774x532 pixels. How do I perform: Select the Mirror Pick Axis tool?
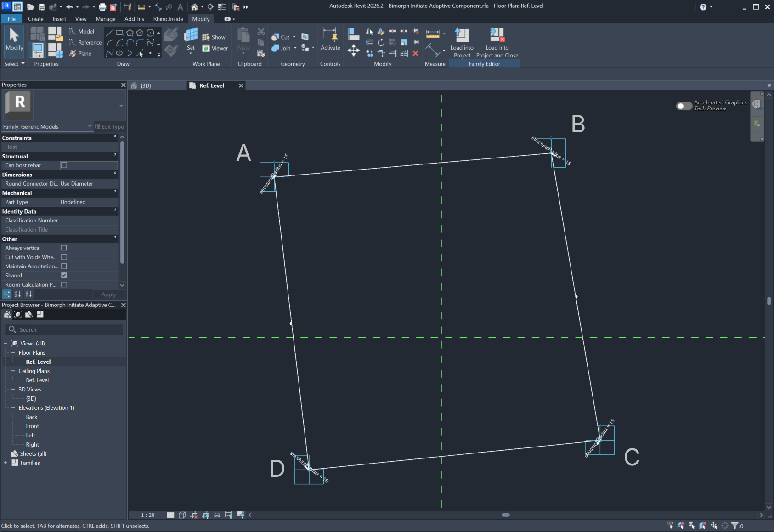369,31
